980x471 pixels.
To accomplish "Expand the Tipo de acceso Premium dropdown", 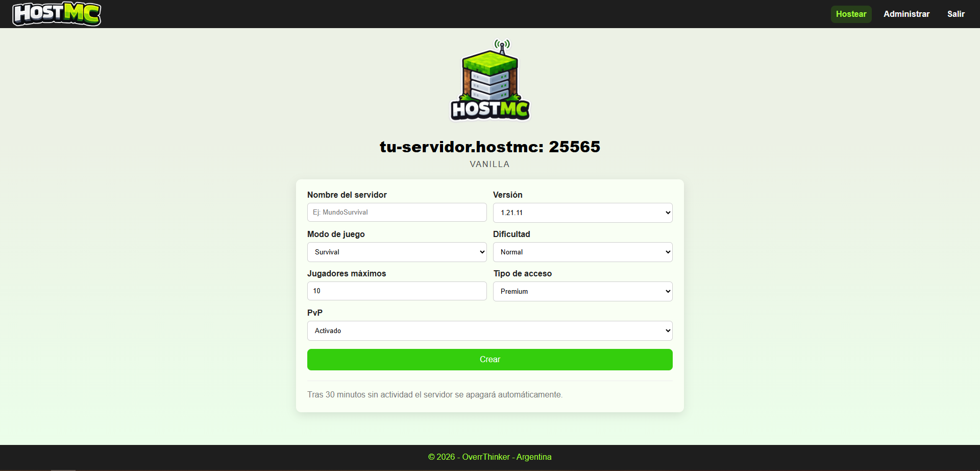I will (x=582, y=292).
